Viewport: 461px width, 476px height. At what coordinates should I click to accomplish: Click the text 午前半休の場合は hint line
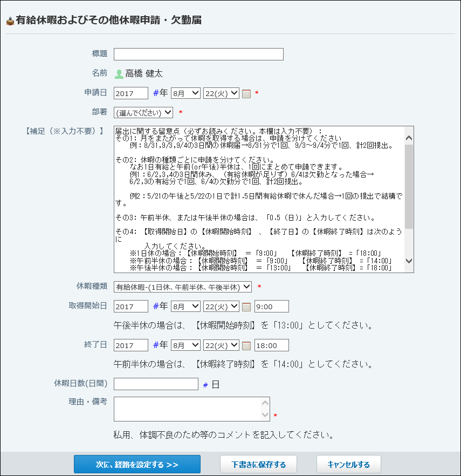[x=243, y=364]
